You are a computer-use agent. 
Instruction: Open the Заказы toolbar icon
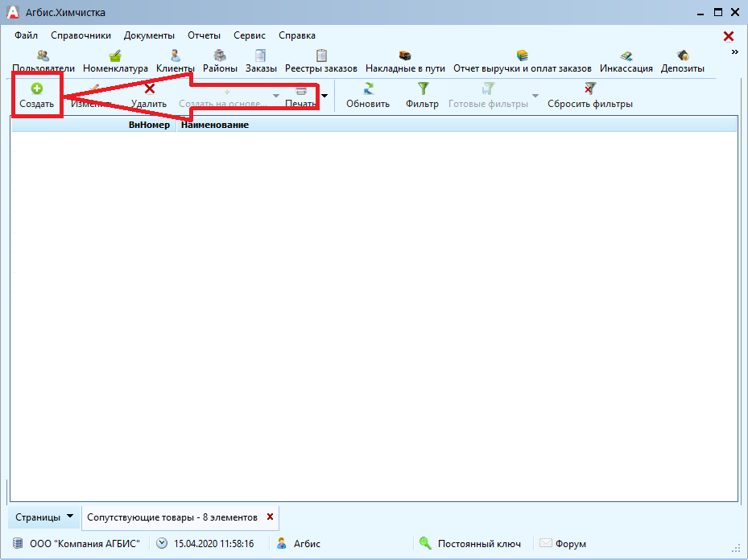coord(261,61)
